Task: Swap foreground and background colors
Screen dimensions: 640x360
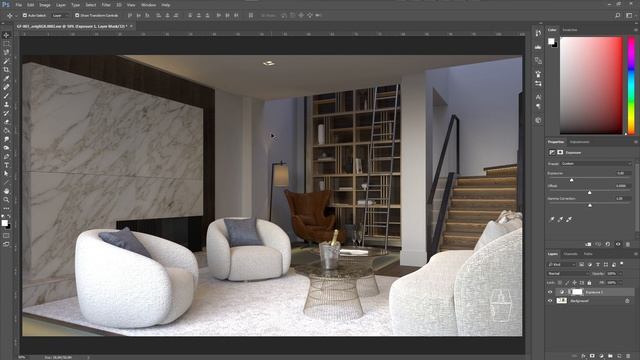Action: pyautogui.click(x=8, y=217)
